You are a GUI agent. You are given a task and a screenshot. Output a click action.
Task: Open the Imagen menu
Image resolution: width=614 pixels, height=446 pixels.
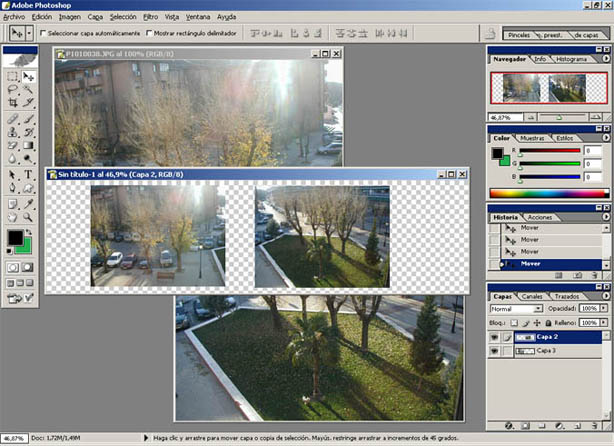pos(70,17)
